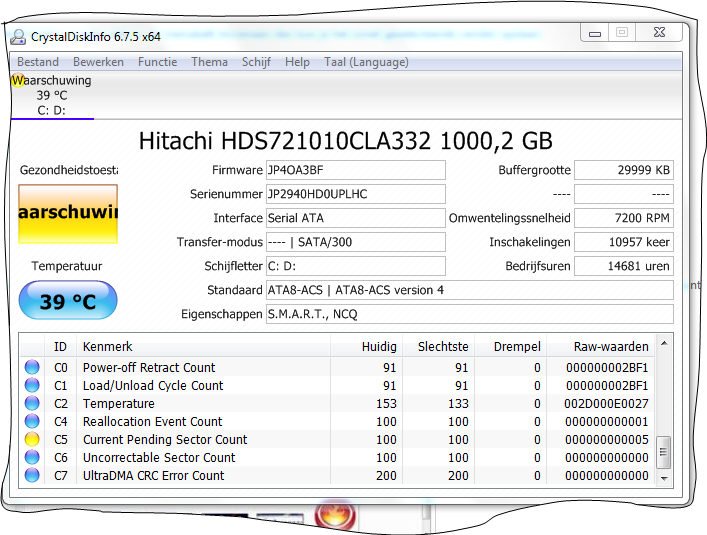Select the yellow Waarschuwing disk status icon
This screenshot has height=535, width=707.
18,80
